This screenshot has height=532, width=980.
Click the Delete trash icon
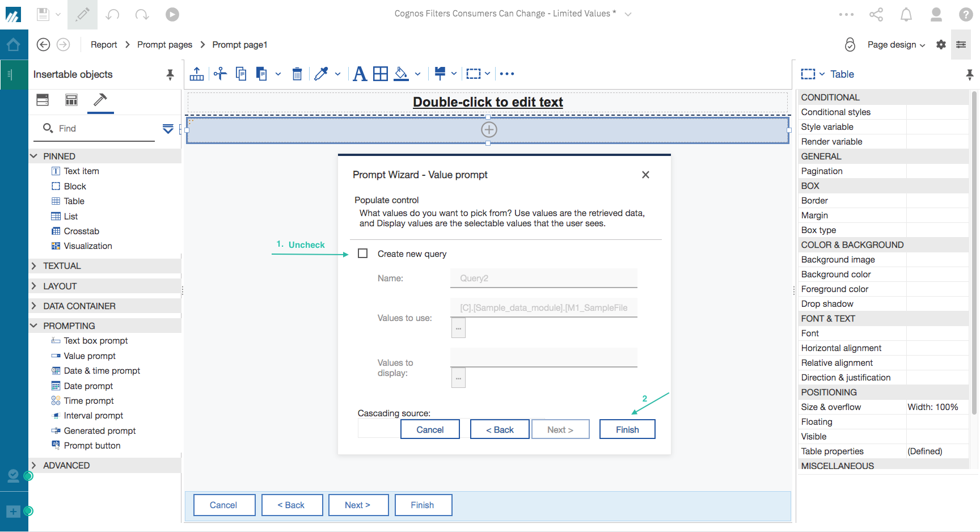click(297, 74)
